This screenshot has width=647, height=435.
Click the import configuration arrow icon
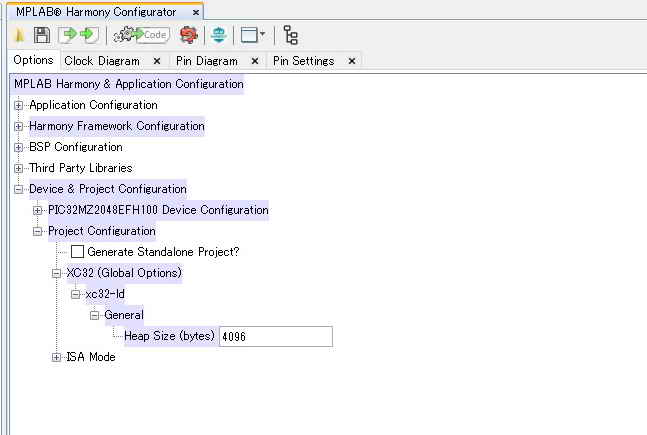coord(67,35)
